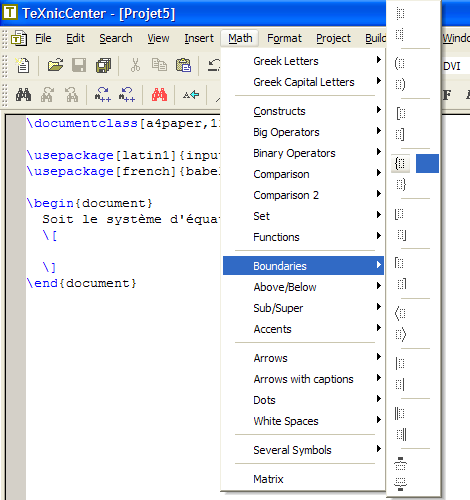Insert right square bracket boundary
The width and height of the screenshot is (470, 500).
click(x=400, y=134)
